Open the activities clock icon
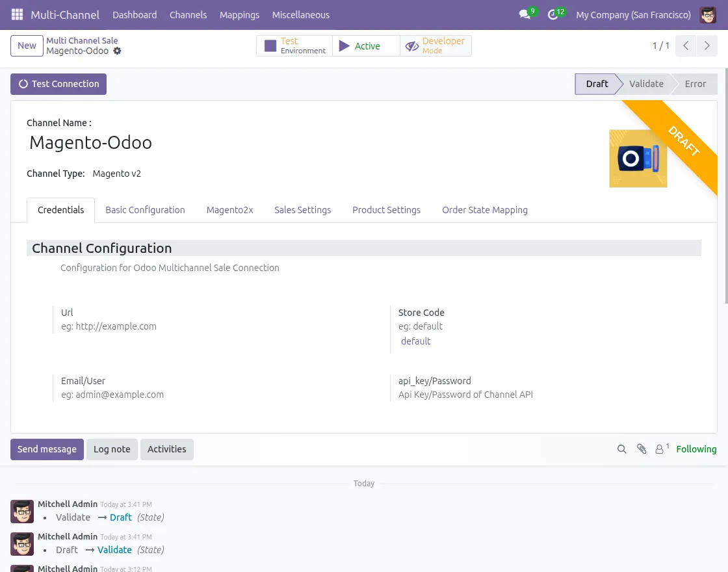The height and width of the screenshot is (572, 728). (x=552, y=14)
